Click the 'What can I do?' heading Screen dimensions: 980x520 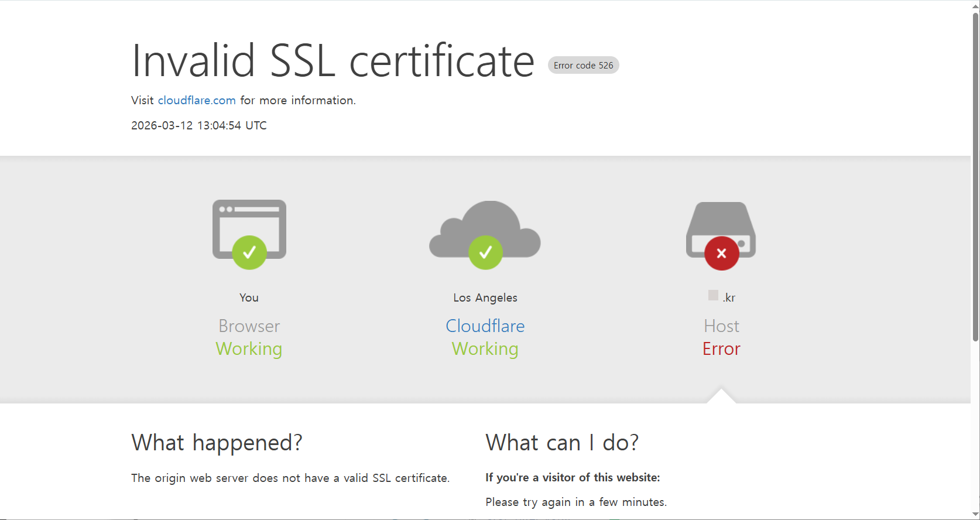(562, 443)
